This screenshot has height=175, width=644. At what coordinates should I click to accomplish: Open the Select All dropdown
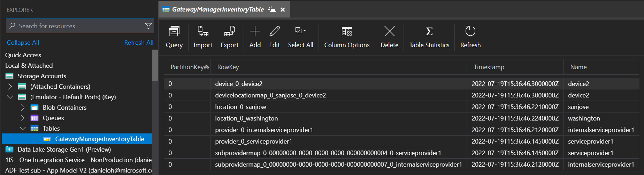pos(300,37)
